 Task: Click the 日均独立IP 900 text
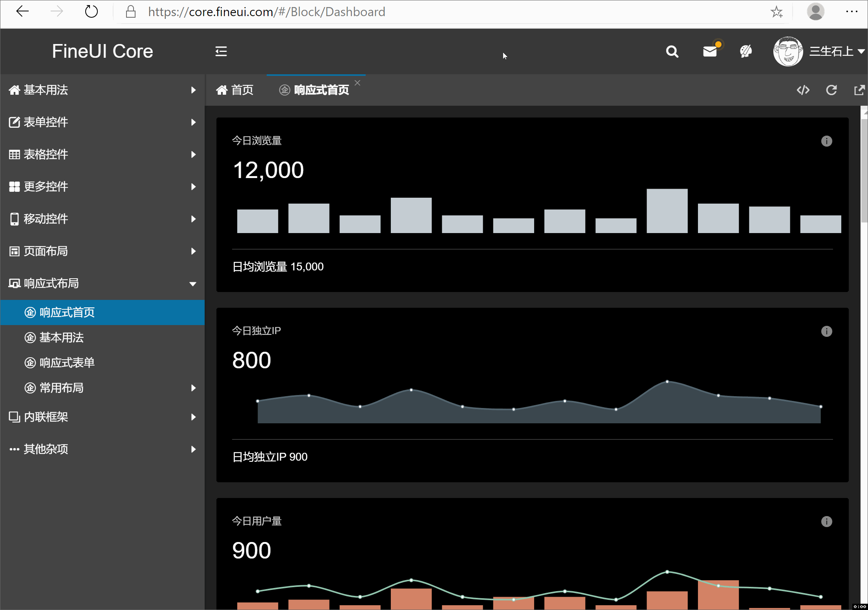point(270,457)
